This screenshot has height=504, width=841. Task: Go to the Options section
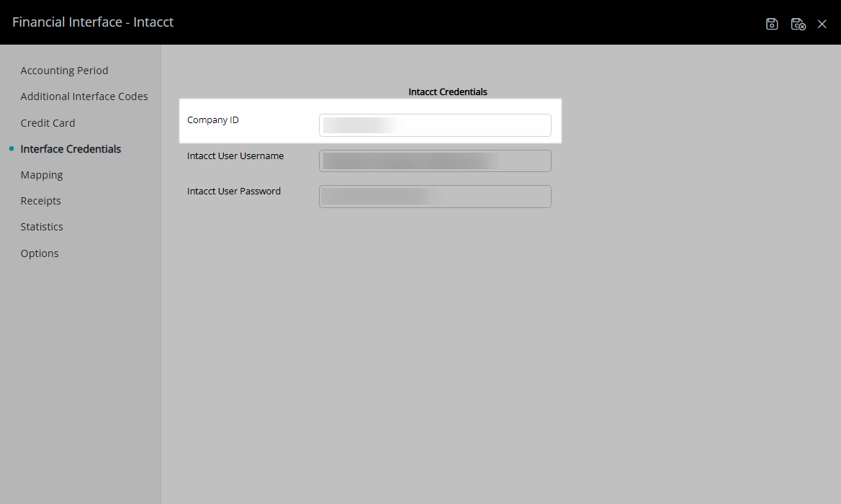pos(40,253)
